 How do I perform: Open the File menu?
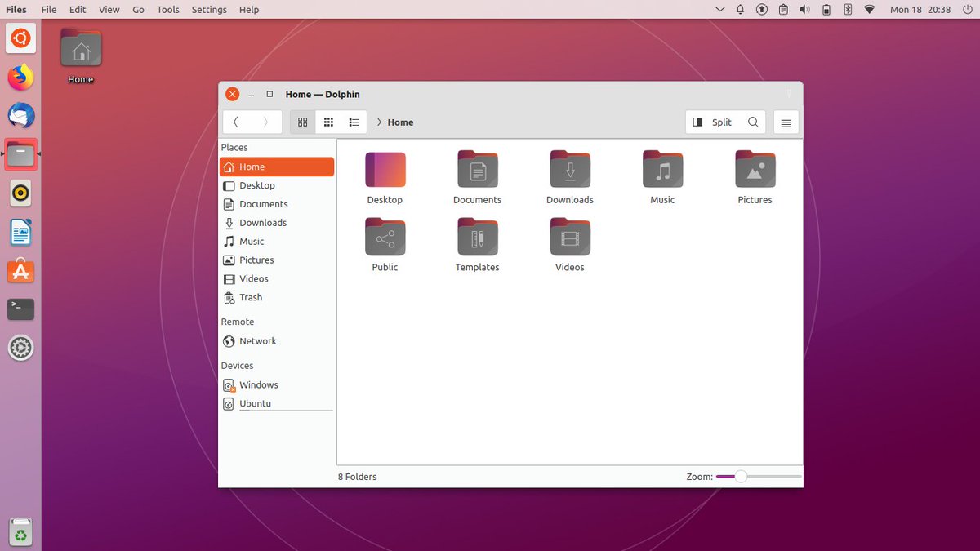[49, 10]
